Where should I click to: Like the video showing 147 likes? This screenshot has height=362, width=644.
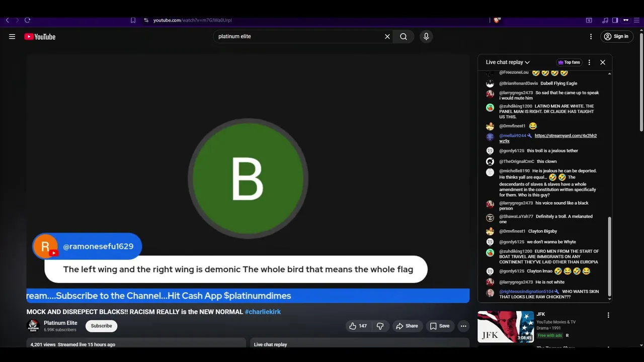(x=358, y=326)
